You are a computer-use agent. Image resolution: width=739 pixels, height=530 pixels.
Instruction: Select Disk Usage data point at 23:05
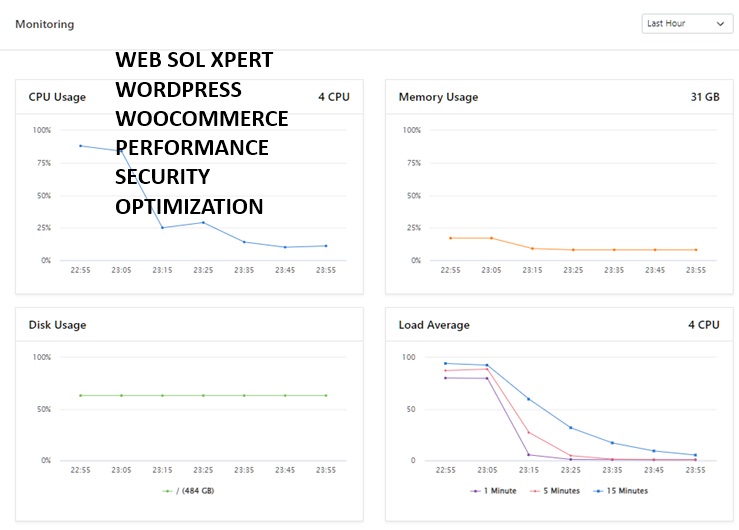pyautogui.click(x=122, y=395)
